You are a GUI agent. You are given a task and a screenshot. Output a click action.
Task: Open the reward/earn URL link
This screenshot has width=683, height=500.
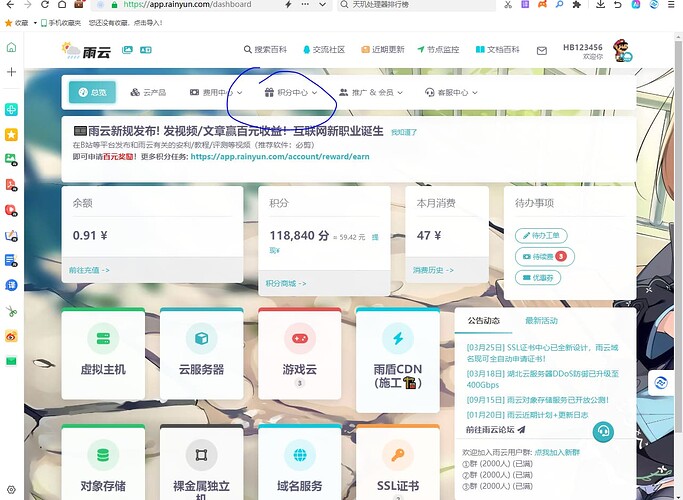pos(280,156)
